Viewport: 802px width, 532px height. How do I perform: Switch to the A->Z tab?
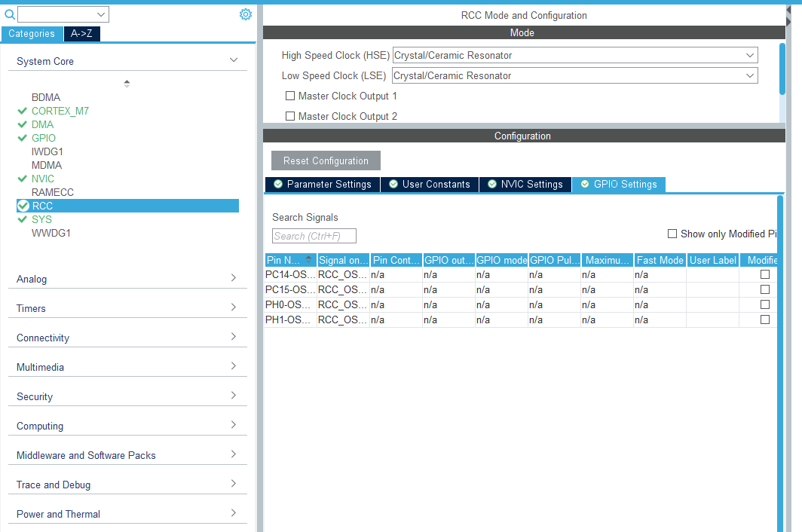(82, 34)
